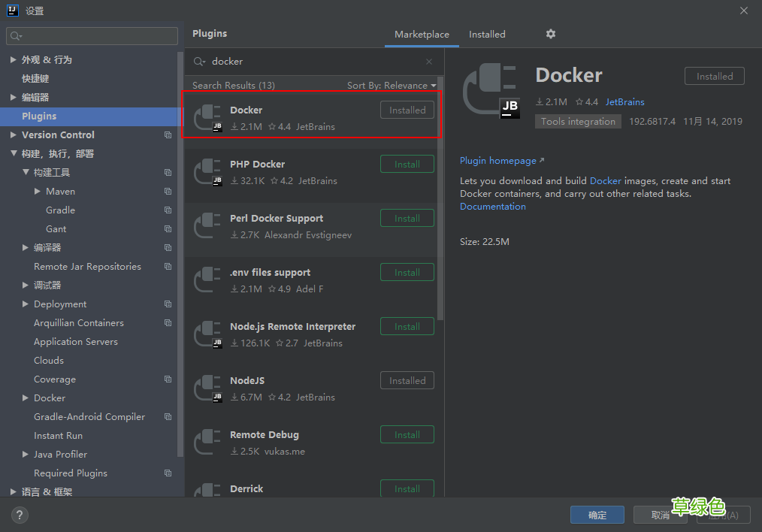This screenshot has height=532, width=762.
Task: Install the PHP Docker plugin
Action: pos(407,164)
